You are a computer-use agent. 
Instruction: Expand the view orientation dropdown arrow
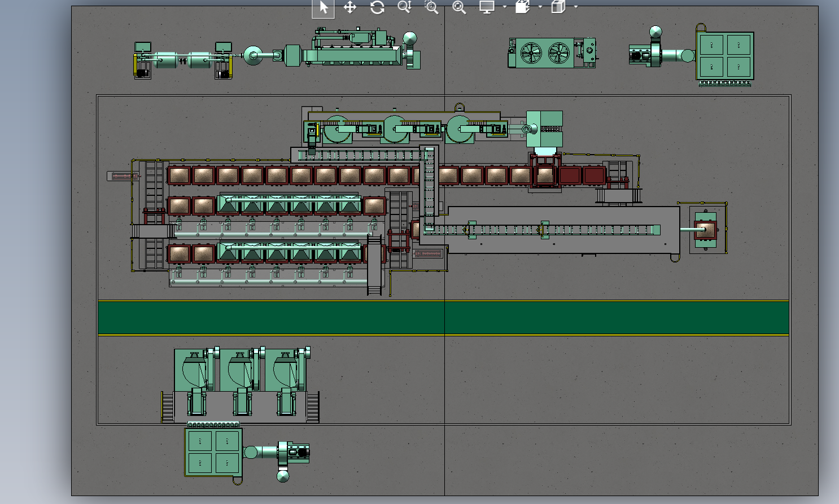540,7
